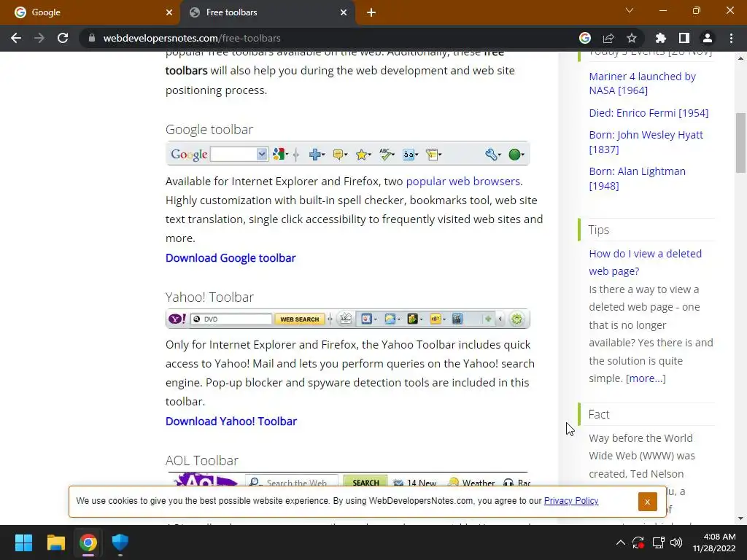The width and height of the screenshot is (747, 560).
Task: Open popular web browsers link
Action: click(462, 182)
